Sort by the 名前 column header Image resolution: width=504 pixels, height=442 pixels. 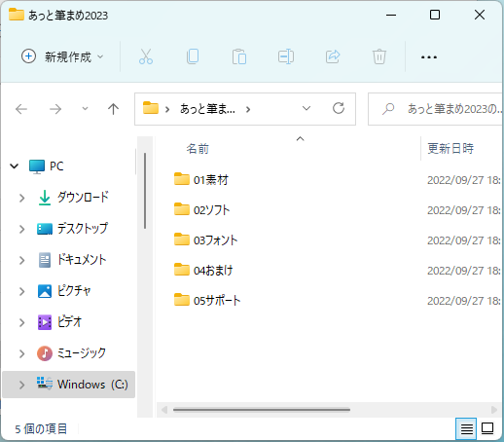pyautogui.click(x=198, y=149)
